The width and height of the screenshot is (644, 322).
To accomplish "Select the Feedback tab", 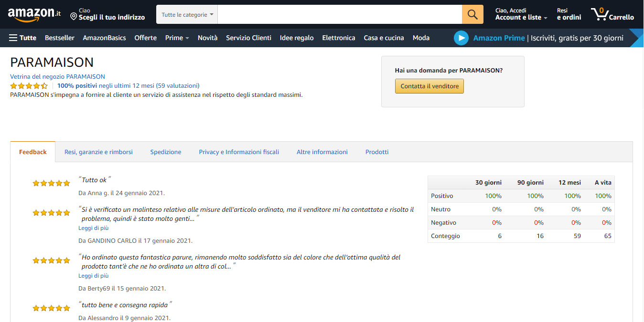I will (33, 152).
